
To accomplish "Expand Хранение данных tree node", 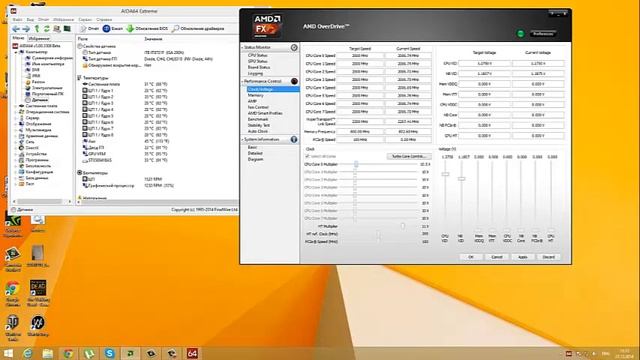I will (x=16, y=136).
